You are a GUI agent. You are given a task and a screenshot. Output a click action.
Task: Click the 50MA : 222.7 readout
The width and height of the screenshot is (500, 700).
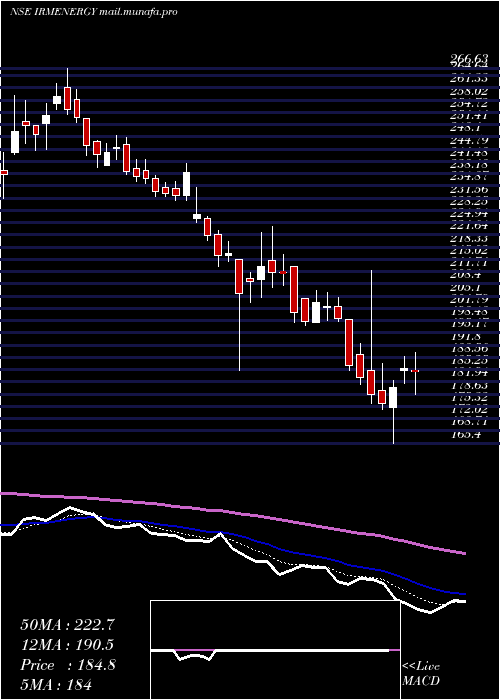click(x=67, y=625)
